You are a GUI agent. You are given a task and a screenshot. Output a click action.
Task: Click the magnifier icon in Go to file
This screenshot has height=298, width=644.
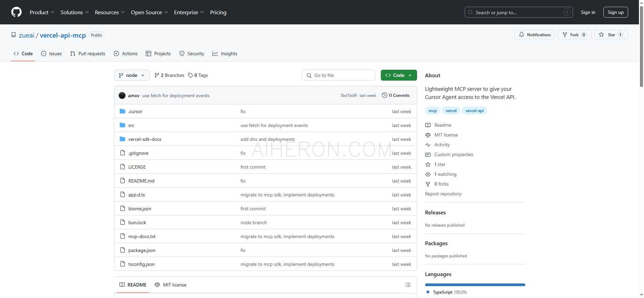(309, 75)
